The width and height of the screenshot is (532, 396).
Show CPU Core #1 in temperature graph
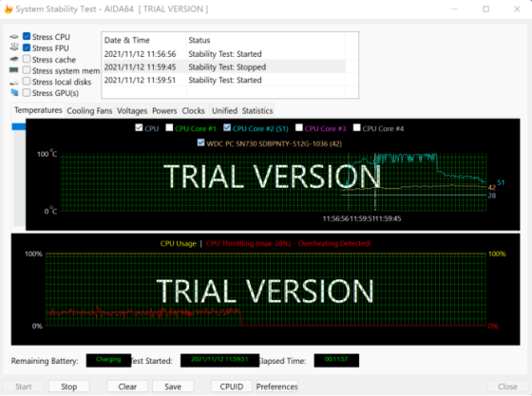169,127
